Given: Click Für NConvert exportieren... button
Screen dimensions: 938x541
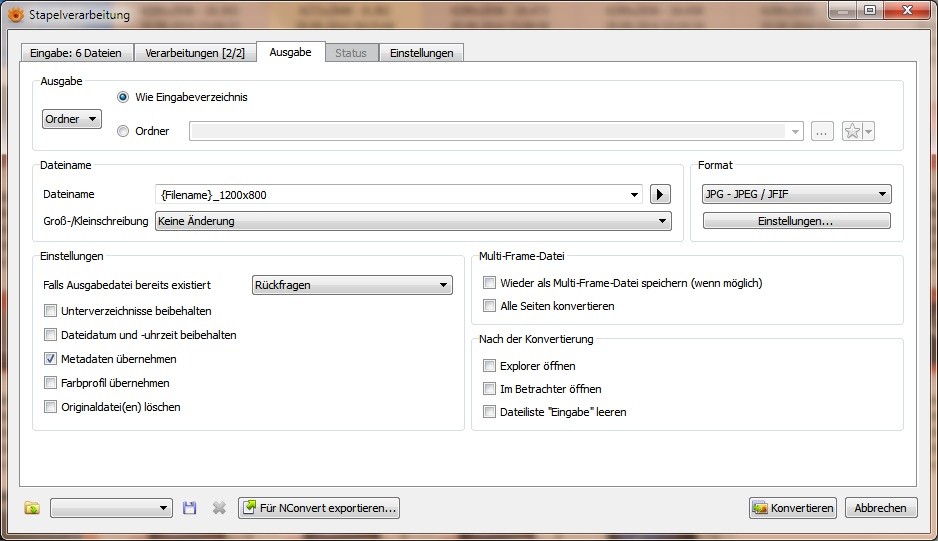Looking at the screenshot, I should [x=319, y=508].
